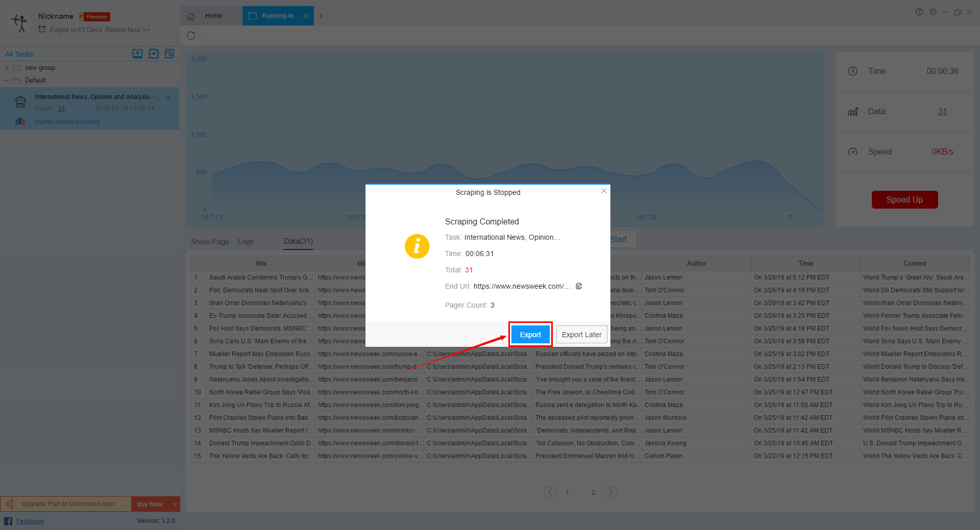The width and height of the screenshot is (980, 530).
Task: Click the Time column header
Action: tap(805, 264)
